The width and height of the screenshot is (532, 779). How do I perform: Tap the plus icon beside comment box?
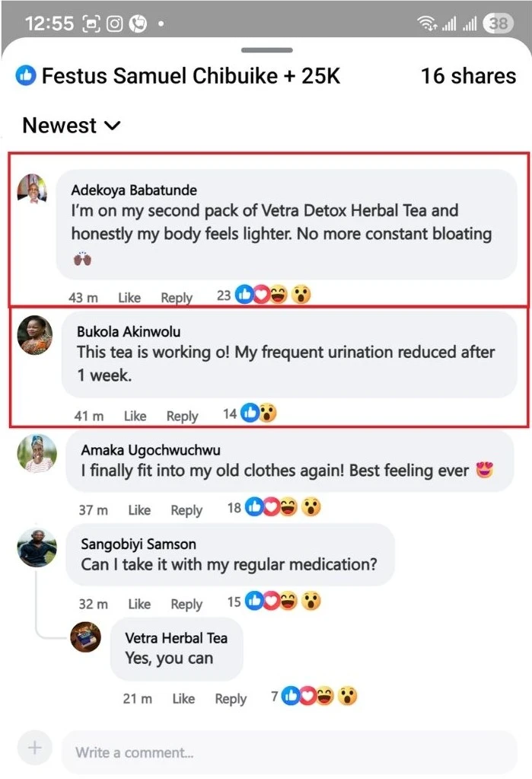pos(34,749)
